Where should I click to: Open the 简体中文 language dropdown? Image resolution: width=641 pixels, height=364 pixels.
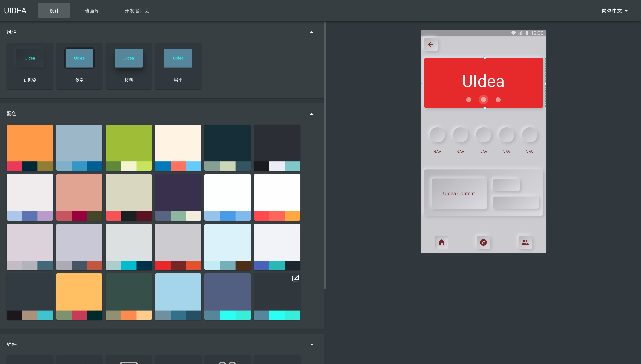[614, 11]
